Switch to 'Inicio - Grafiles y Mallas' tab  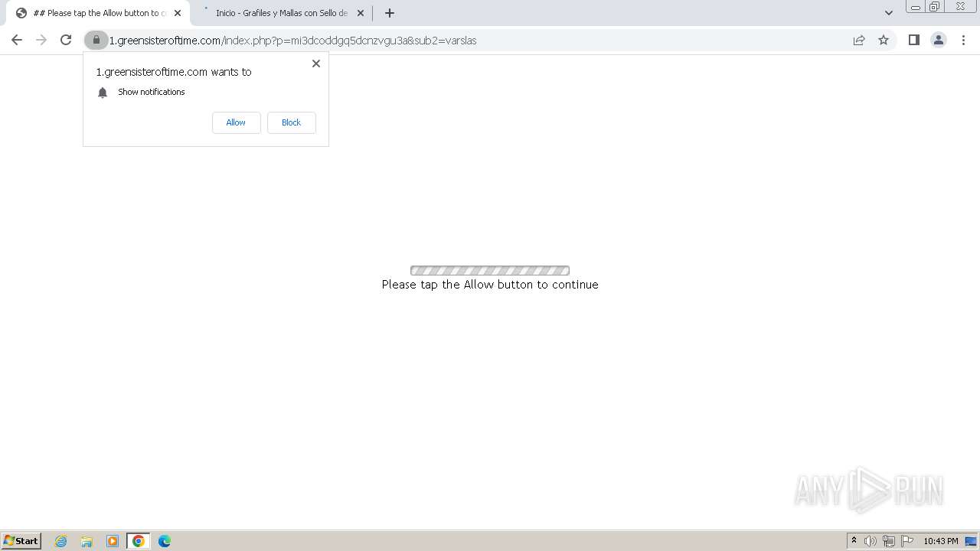tap(281, 13)
